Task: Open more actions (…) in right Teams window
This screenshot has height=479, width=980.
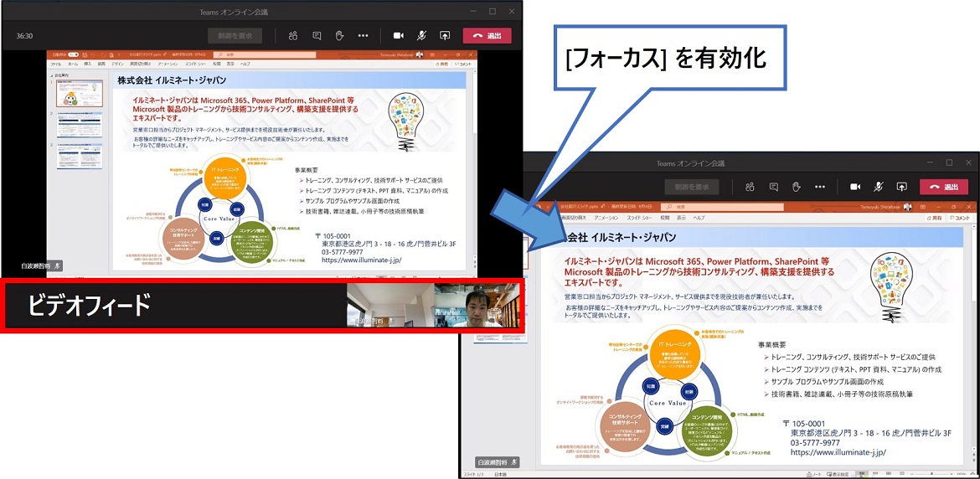Action: click(820, 187)
